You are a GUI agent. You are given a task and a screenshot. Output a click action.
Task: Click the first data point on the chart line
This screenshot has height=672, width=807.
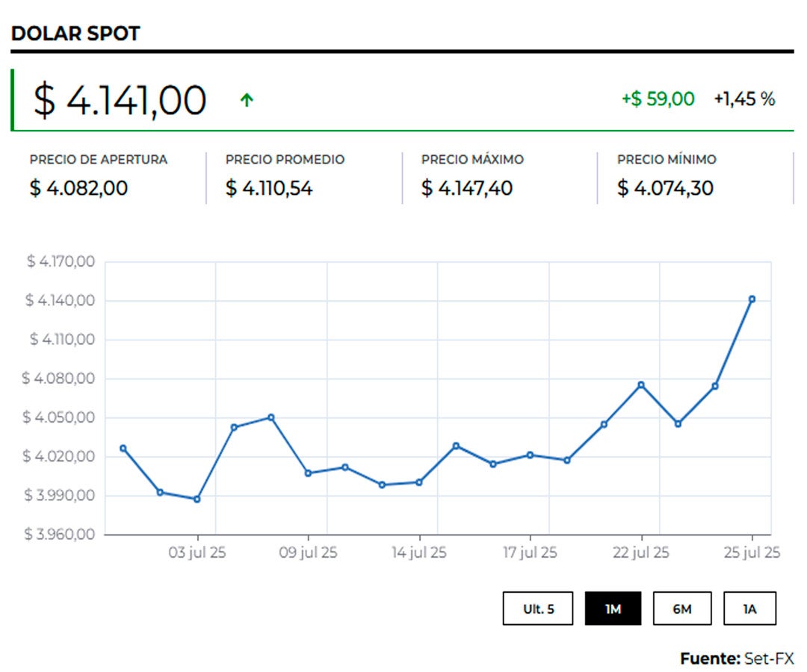pos(123,448)
